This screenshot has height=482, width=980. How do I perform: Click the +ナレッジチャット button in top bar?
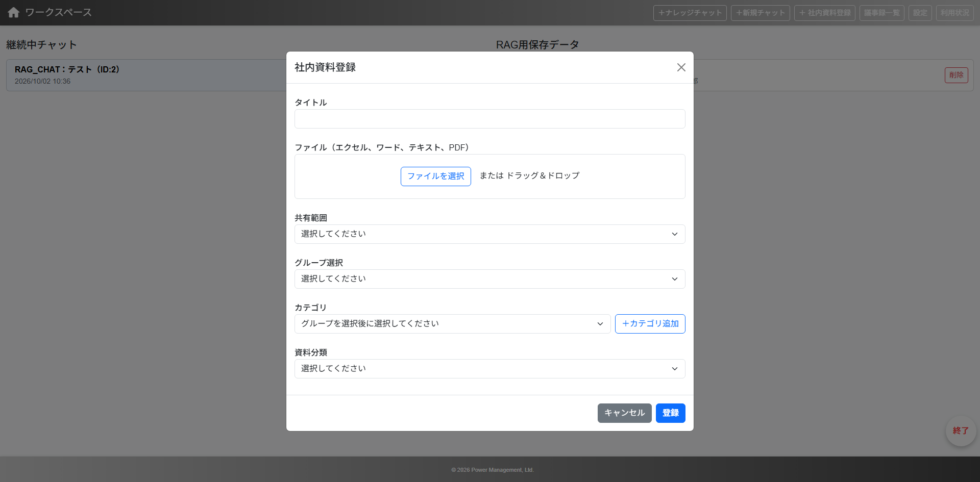tap(690, 13)
